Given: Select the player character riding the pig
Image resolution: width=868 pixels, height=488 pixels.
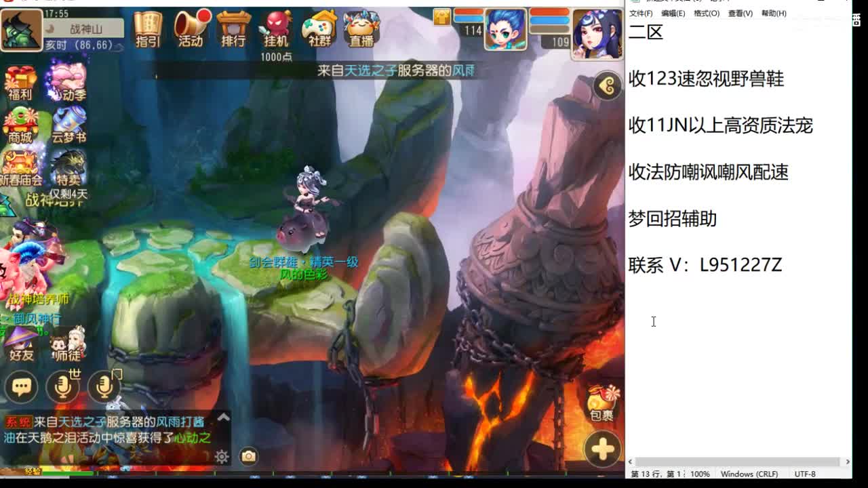Looking at the screenshot, I should [x=307, y=209].
